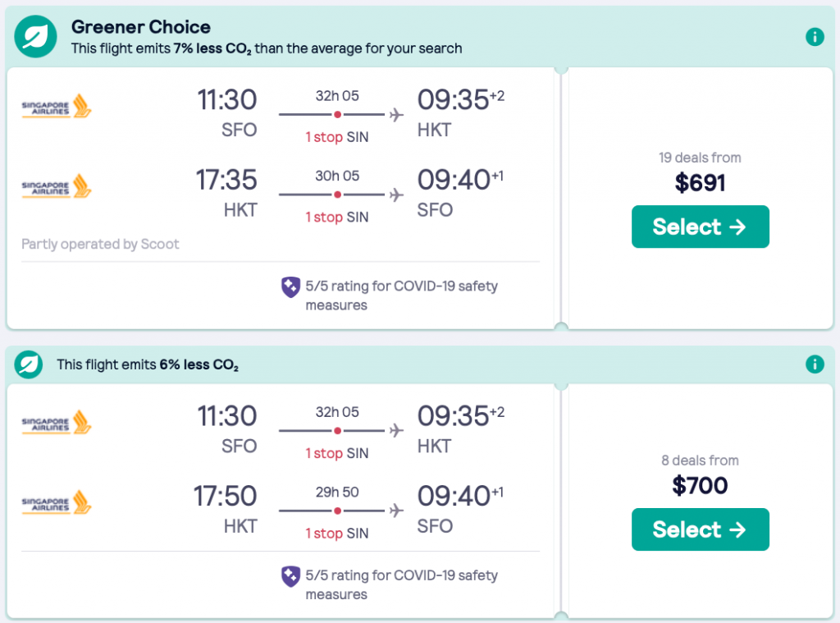
Task: Click the 17:50 HKT departure time
Action: [226, 496]
